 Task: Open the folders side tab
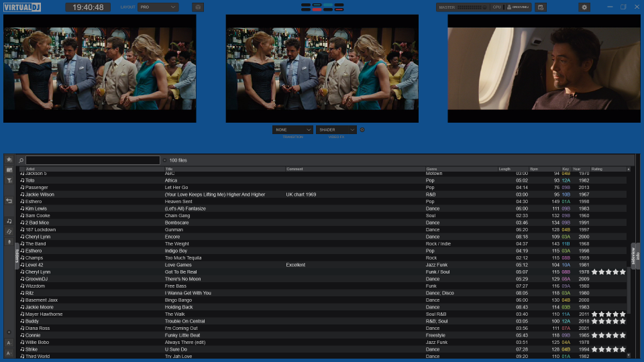click(17, 256)
